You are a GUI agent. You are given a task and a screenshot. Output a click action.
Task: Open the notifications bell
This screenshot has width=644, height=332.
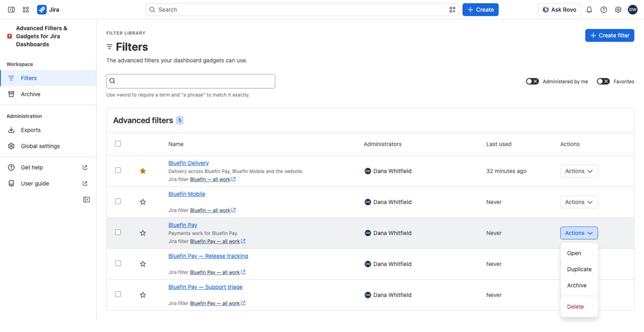[x=589, y=10]
